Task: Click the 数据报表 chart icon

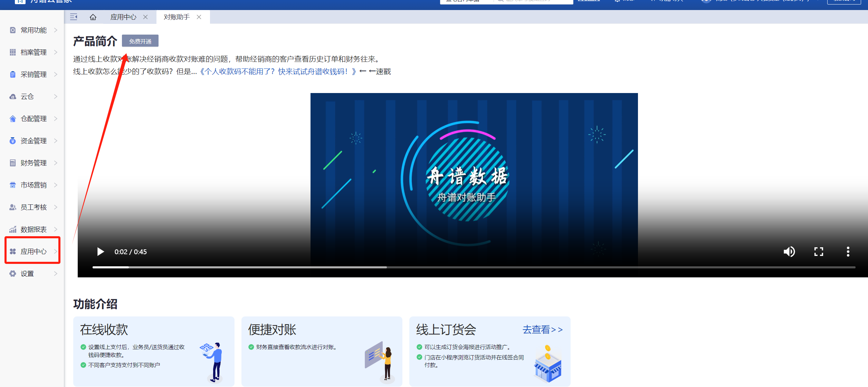Action: pyautogui.click(x=13, y=229)
